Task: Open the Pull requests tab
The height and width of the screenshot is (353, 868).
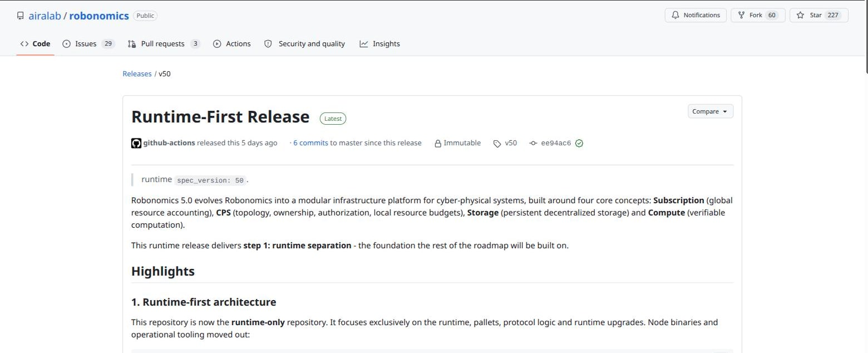Action: (x=164, y=43)
